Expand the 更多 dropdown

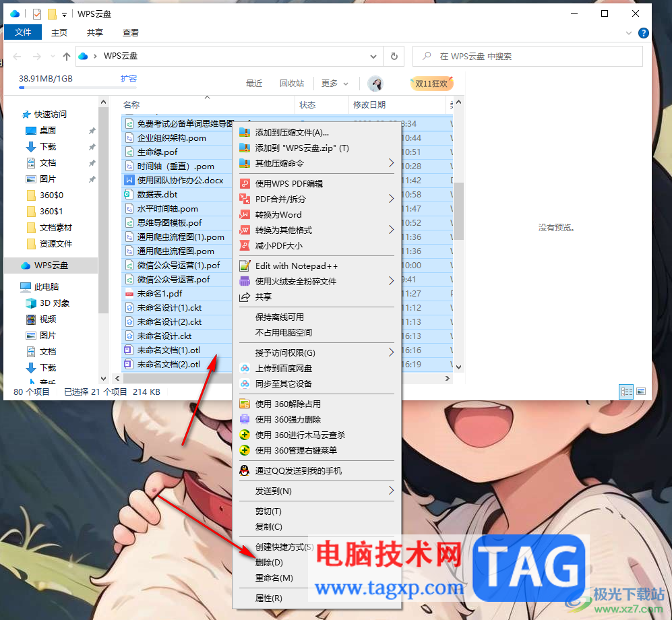[335, 83]
